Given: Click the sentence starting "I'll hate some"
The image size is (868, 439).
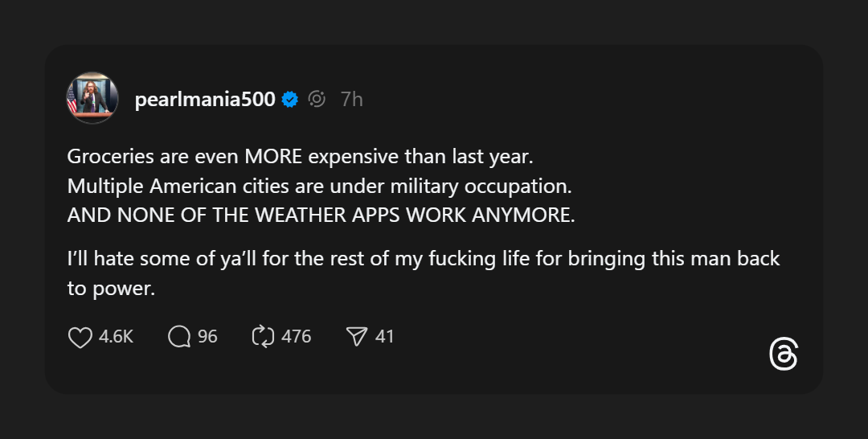Looking at the screenshot, I should point(424,260).
